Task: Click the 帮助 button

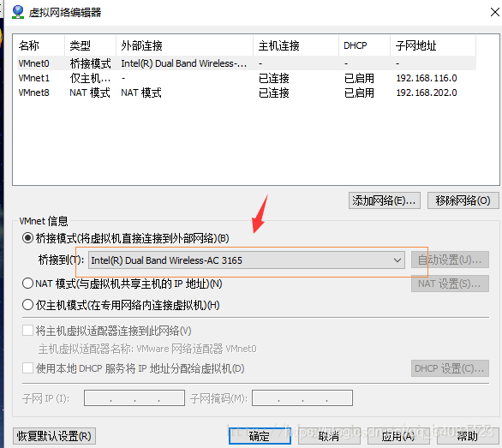Action: (x=468, y=436)
